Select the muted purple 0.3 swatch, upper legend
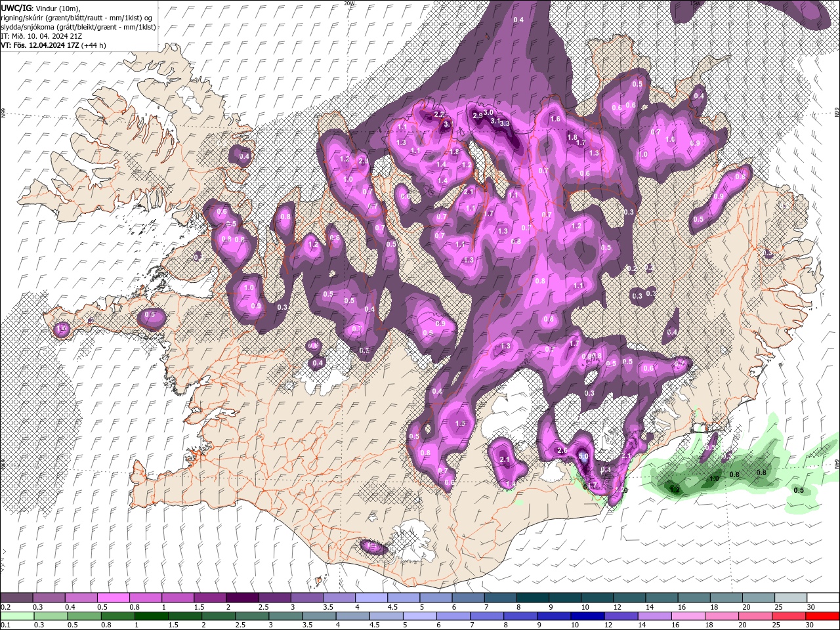The image size is (840, 630). (49, 598)
